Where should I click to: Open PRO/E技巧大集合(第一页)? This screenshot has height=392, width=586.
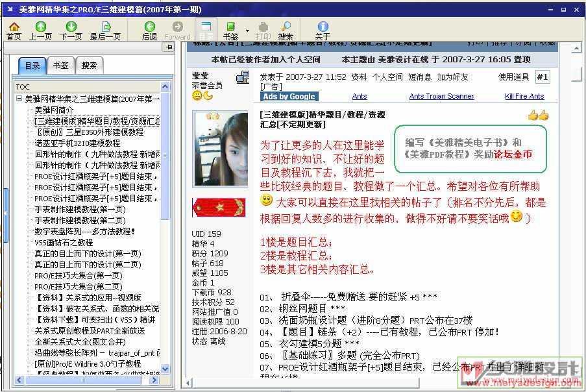coord(79,275)
